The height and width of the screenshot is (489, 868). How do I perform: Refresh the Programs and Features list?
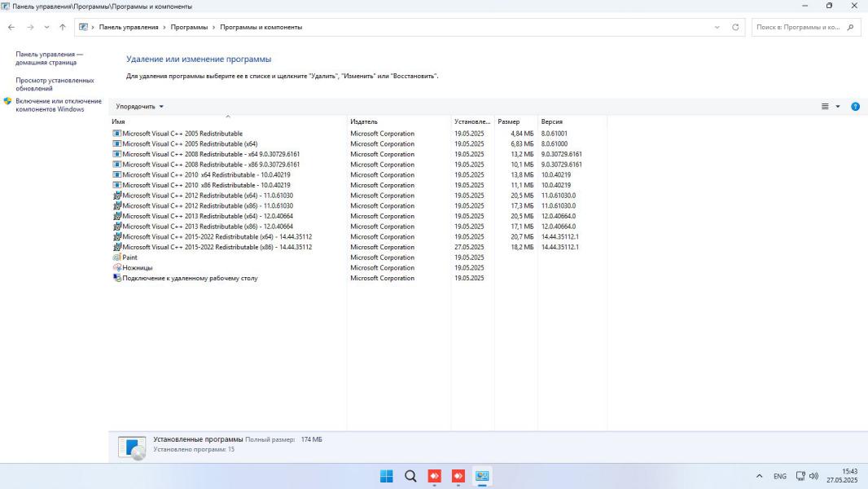735,27
